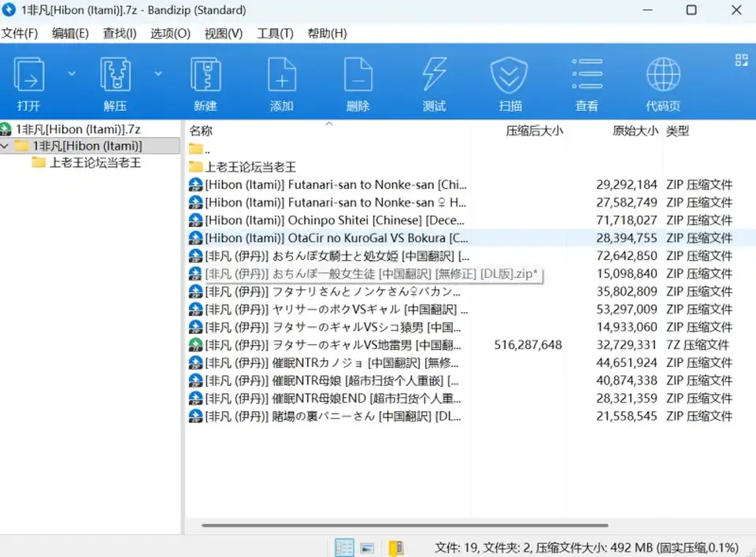Image resolution: width=756 pixels, height=557 pixels.
Task: Click ZIP icon of 催眠NTR母娘END file
Action: click(195, 399)
